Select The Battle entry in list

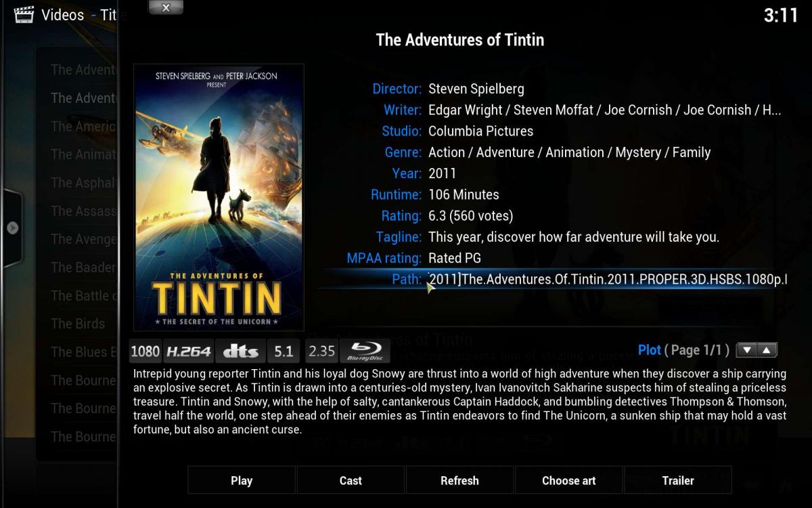[x=80, y=295]
